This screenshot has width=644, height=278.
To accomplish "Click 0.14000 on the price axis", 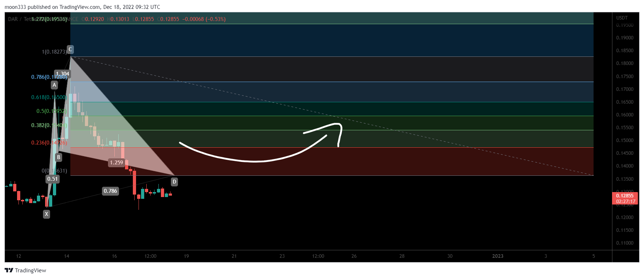I will point(625,166).
